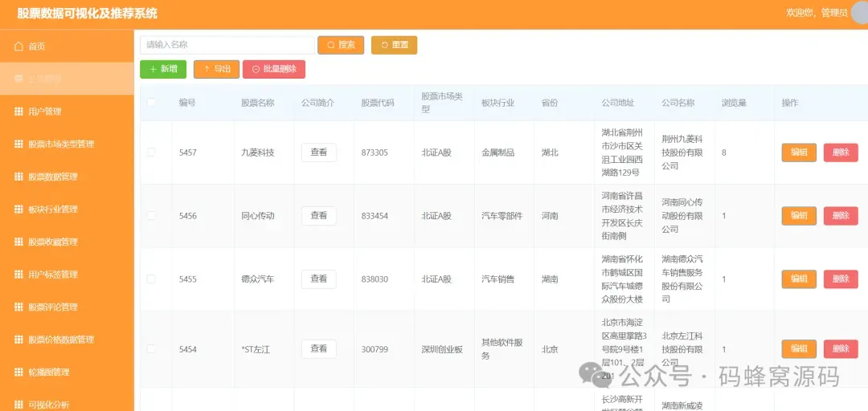868x411 pixels.
Task: Select the highlighted active sidebar item below 首页
Action: (67, 79)
